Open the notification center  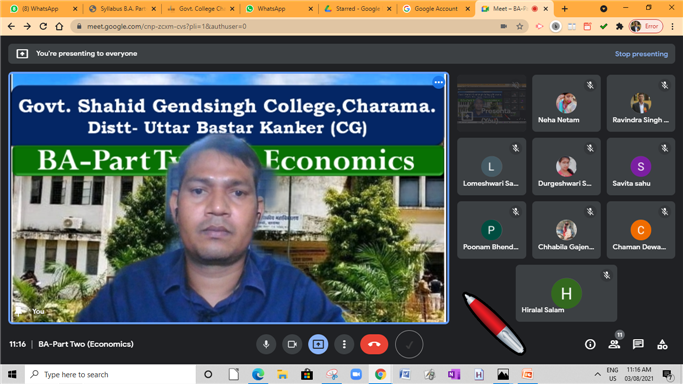pos(667,374)
